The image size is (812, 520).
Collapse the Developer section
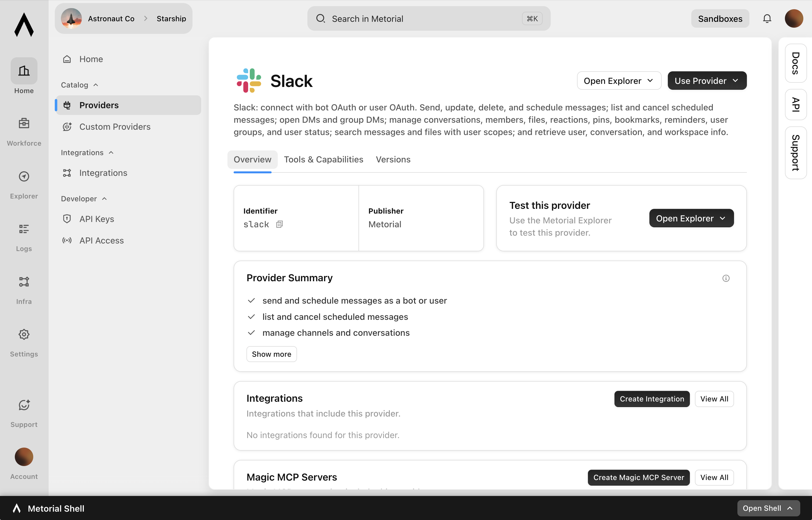[x=84, y=198]
